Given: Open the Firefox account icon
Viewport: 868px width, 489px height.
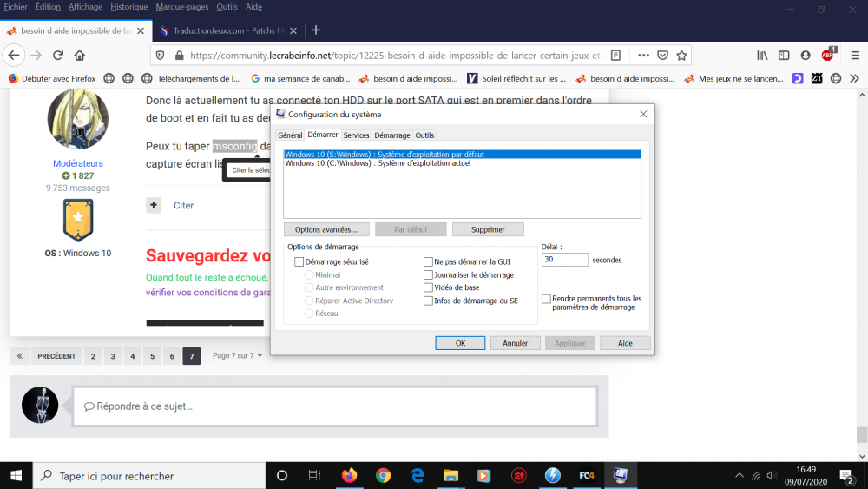Looking at the screenshot, I should pyautogui.click(x=806, y=56).
